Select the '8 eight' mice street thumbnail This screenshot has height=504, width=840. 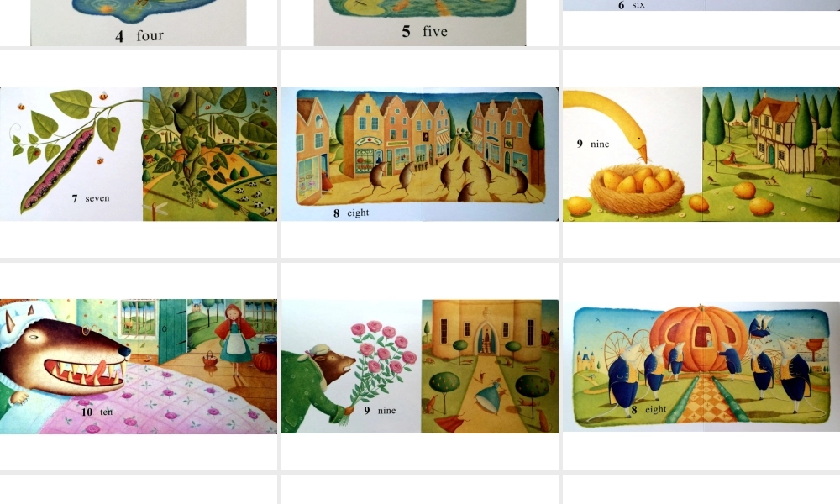tap(419, 154)
